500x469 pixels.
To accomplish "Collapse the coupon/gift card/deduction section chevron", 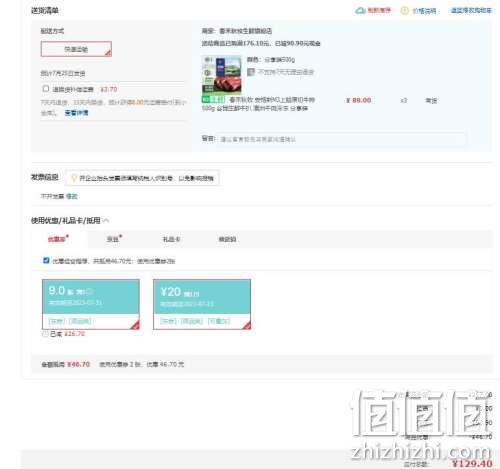I will [x=106, y=220].
